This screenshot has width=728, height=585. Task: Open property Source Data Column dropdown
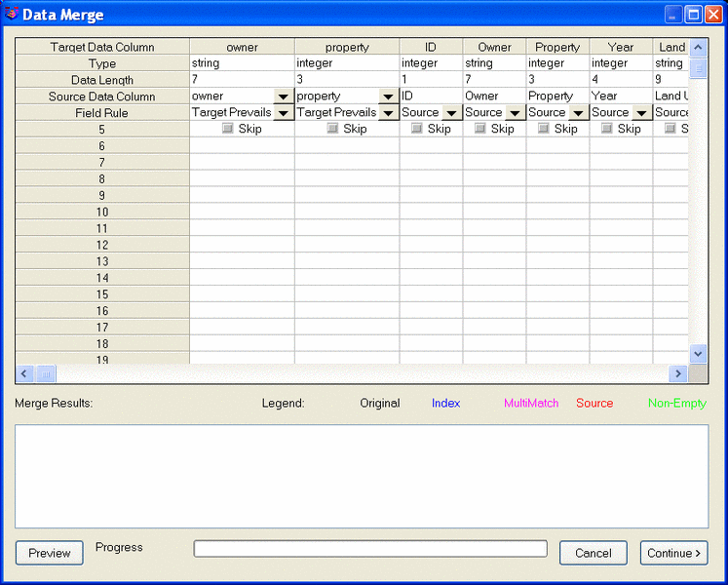(x=388, y=97)
